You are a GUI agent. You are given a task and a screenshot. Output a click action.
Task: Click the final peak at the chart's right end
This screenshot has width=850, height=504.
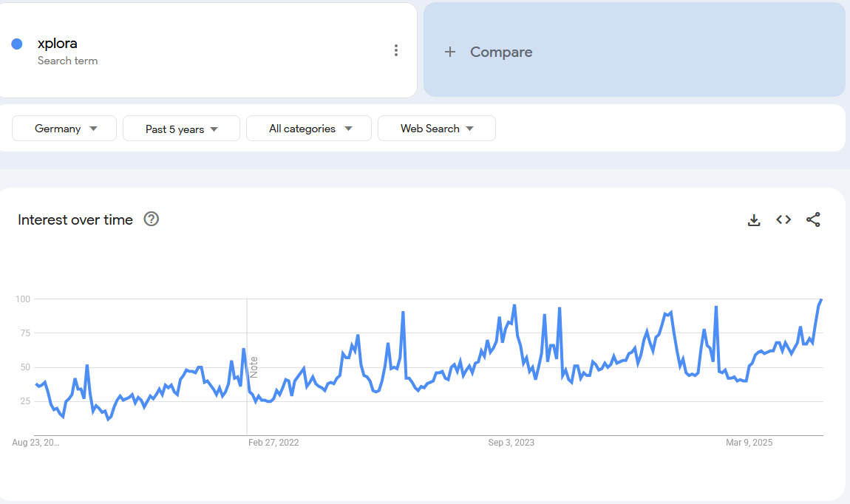(x=821, y=299)
